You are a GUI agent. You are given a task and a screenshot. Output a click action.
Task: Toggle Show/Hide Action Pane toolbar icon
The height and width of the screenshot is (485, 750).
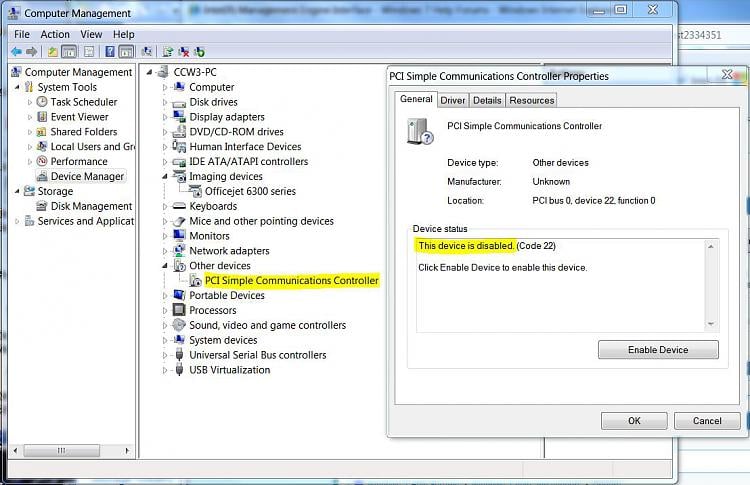coord(126,52)
